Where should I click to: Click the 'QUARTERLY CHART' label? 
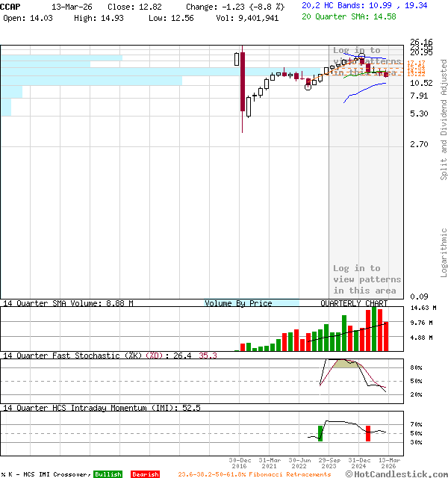354,303
